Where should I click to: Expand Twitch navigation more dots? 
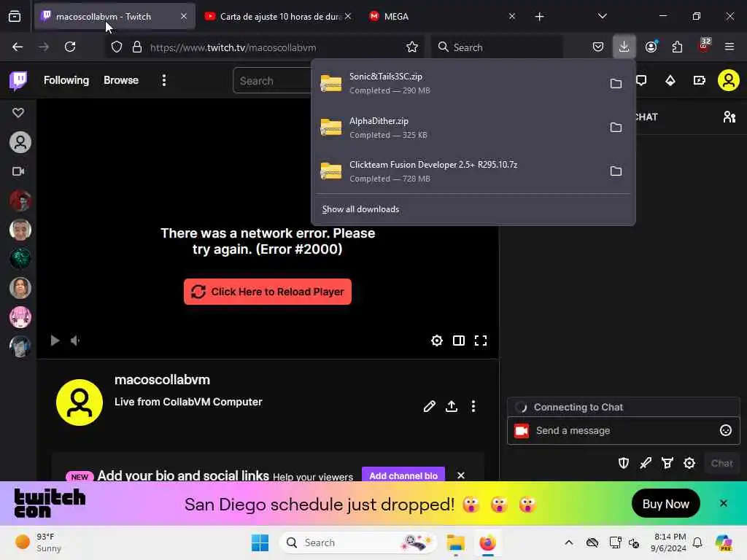point(164,80)
